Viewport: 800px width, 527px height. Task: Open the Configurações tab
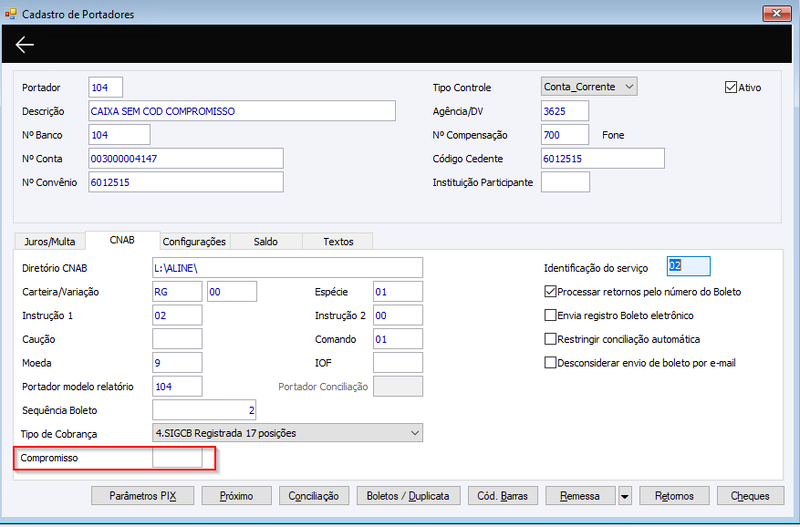(x=194, y=241)
